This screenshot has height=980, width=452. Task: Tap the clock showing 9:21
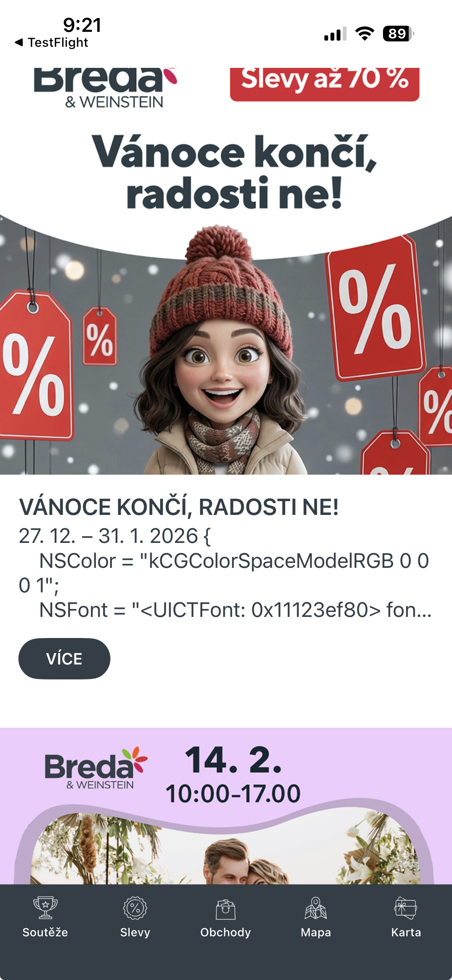click(82, 25)
